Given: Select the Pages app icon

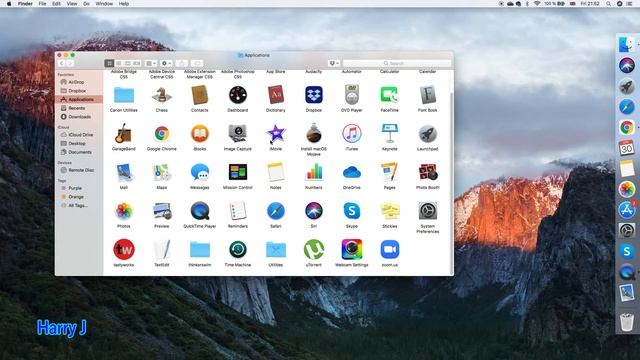Looking at the screenshot, I should click(389, 173).
